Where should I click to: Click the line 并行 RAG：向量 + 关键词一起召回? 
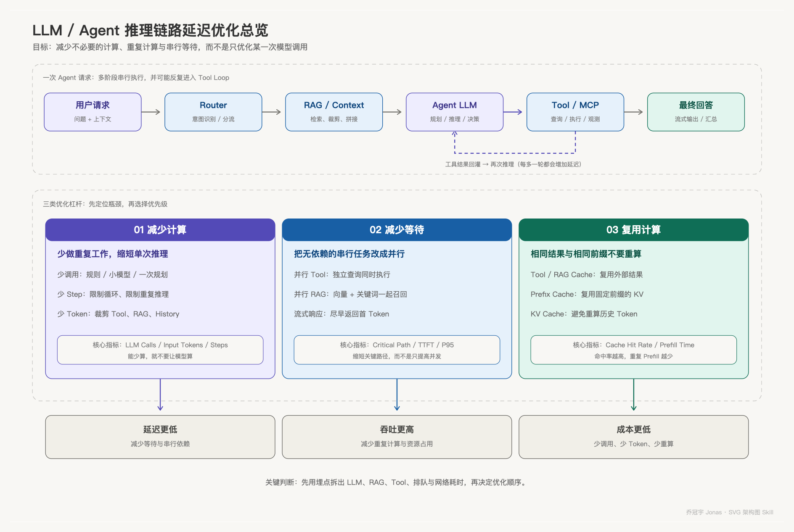click(x=351, y=295)
